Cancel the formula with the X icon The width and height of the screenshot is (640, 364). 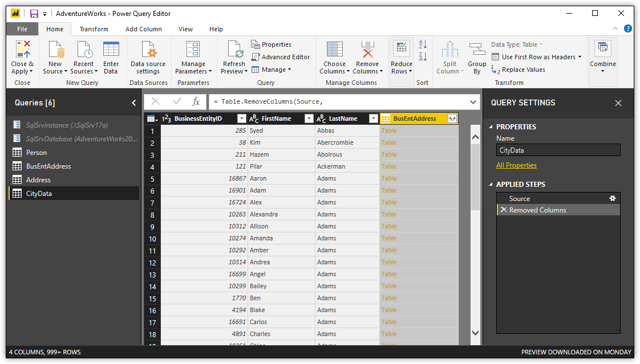click(x=156, y=101)
